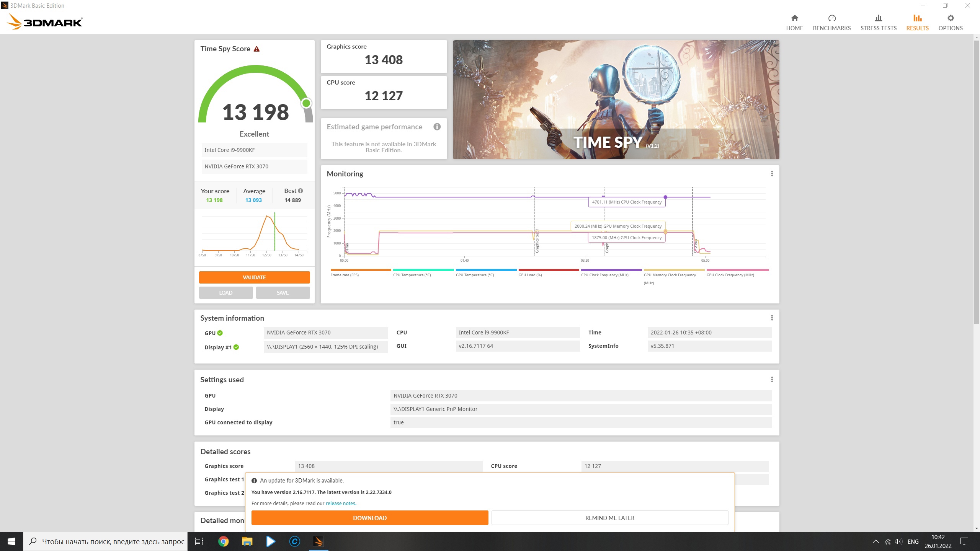Open the System information three-dot menu
This screenshot has width=980, height=551.
tap(772, 318)
